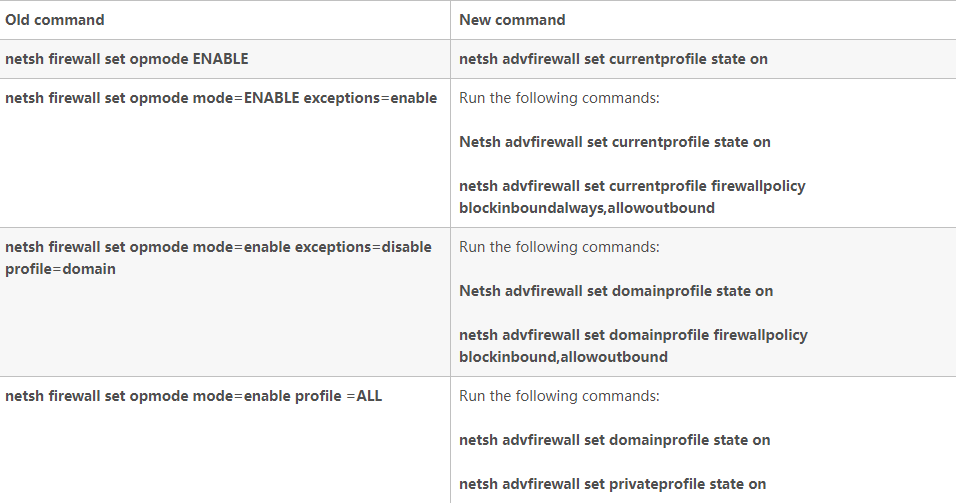
Task: Click "Netsh advfirewall set currentprofile state on" under exceptions=enable row
Action: (x=615, y=142)
